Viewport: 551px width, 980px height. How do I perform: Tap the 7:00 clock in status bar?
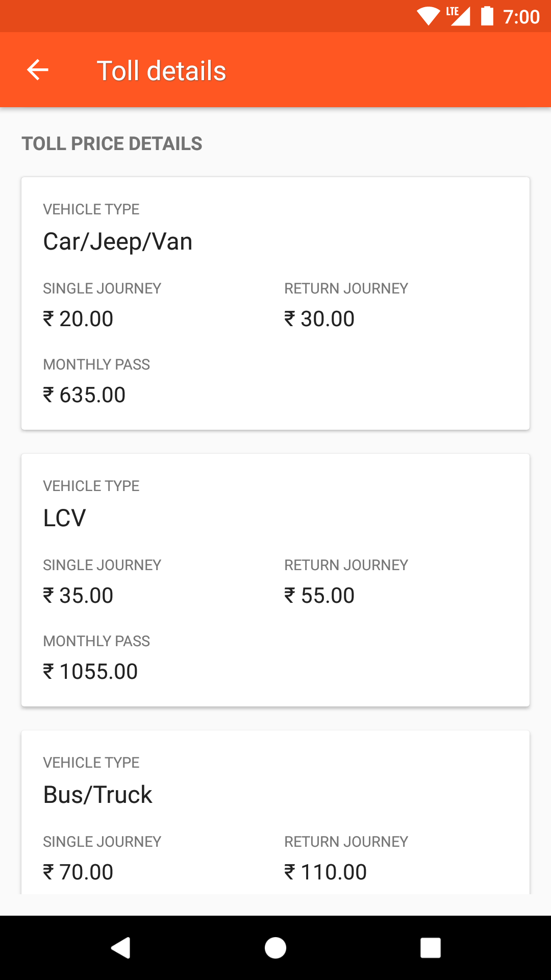[521, 17]
